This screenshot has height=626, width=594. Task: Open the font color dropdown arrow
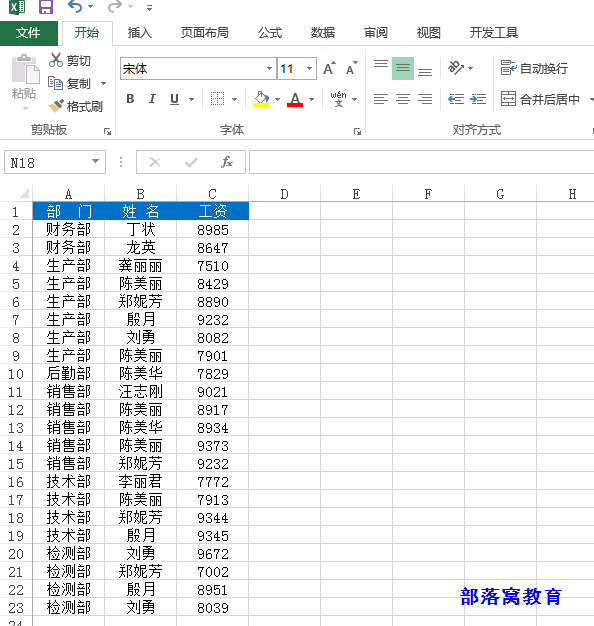312,99
